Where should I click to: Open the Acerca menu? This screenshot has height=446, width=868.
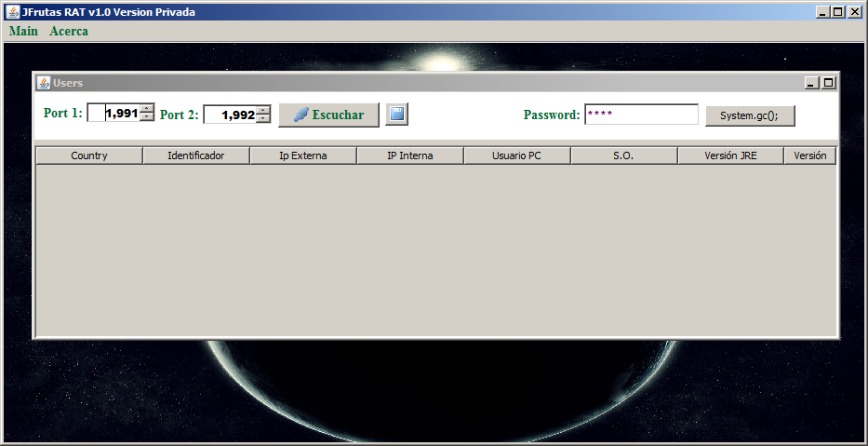[69, 31]
